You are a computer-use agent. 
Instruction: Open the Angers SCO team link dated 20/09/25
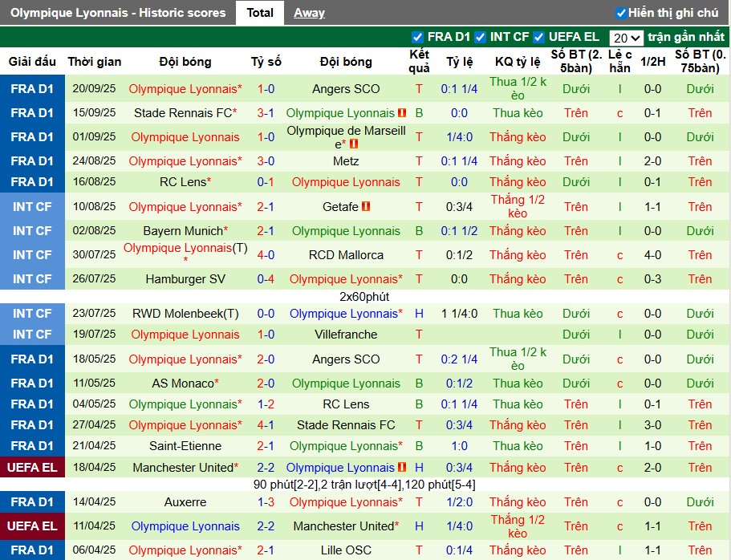(346, 89)
